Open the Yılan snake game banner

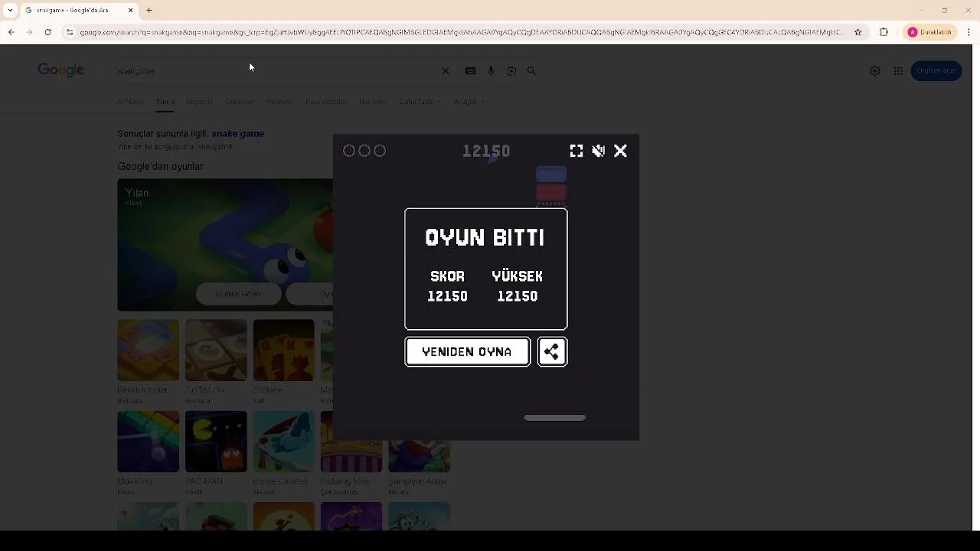(225, 245)
